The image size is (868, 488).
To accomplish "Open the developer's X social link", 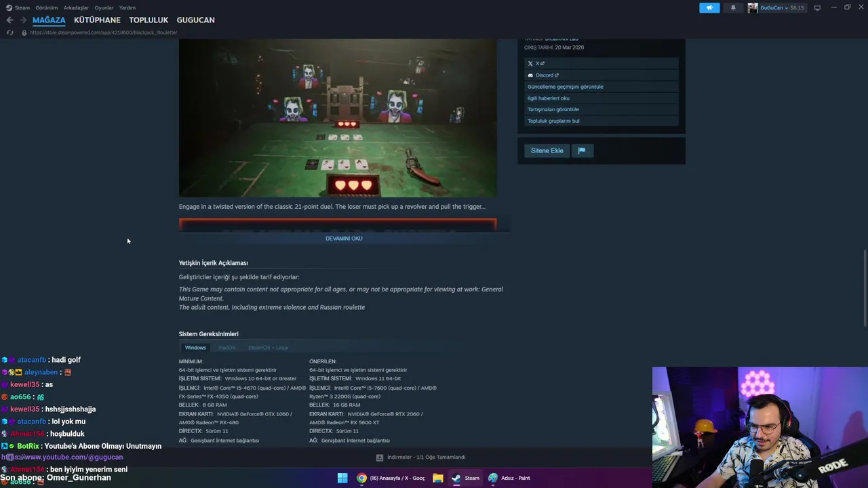I will pyautogui.click(x=540, y=64).
